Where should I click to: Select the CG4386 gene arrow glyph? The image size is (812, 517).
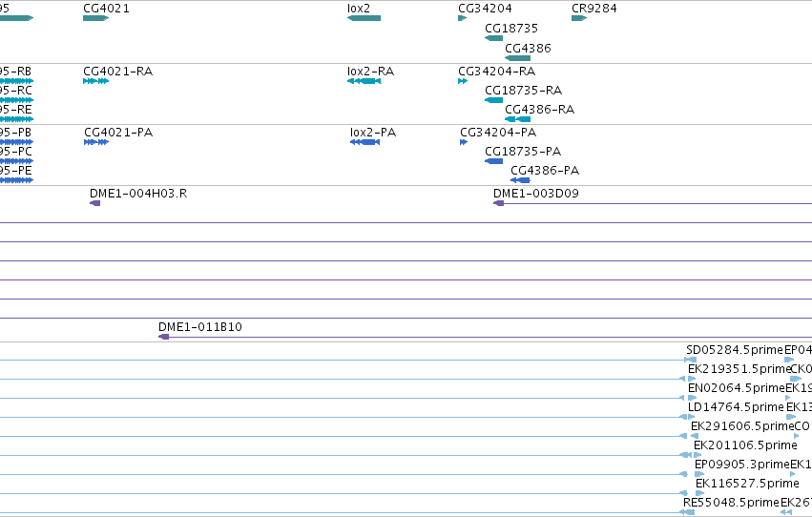[x=517, y=58]
